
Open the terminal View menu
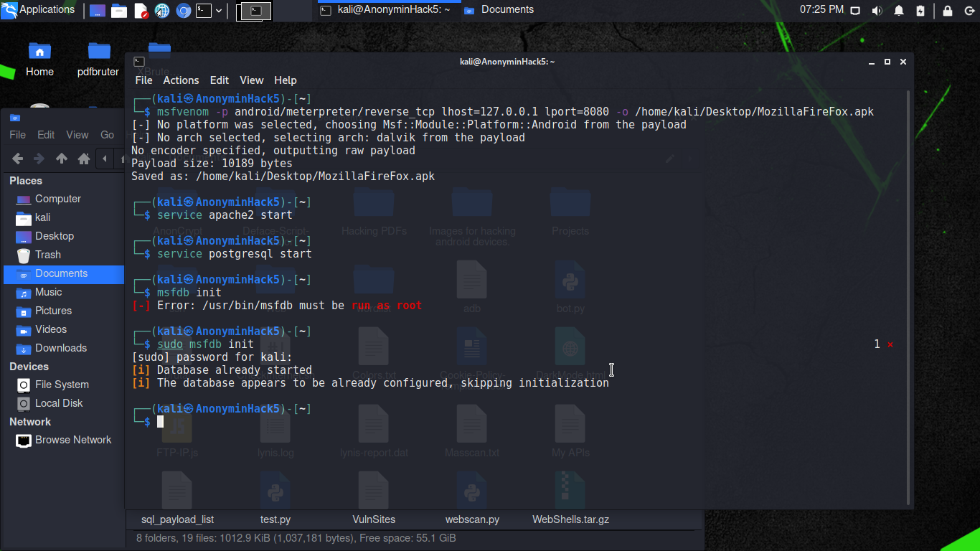click(252, 80)
